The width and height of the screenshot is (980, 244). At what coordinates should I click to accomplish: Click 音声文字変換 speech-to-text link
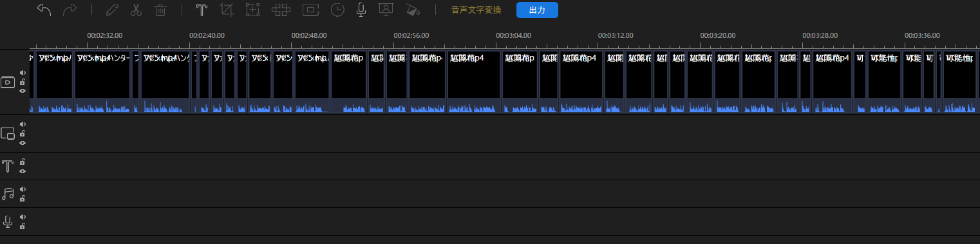coord(476,10)
